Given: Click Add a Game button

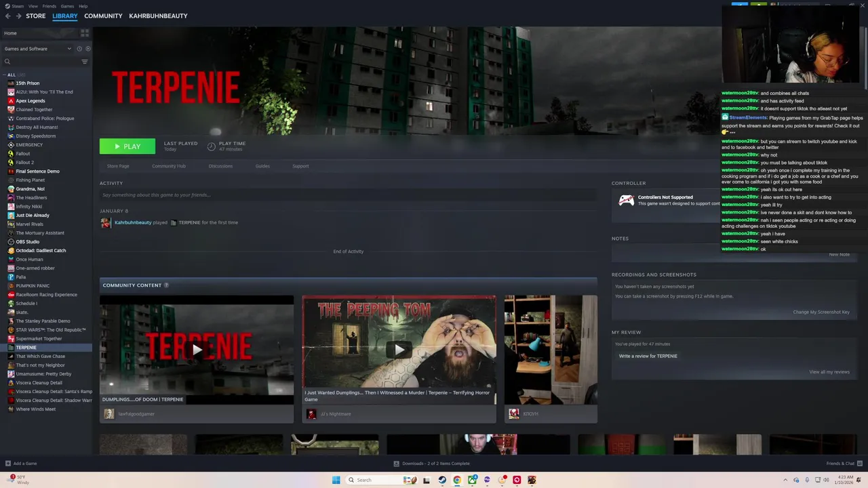Looking at the screenshot, I should coord(21,464).
